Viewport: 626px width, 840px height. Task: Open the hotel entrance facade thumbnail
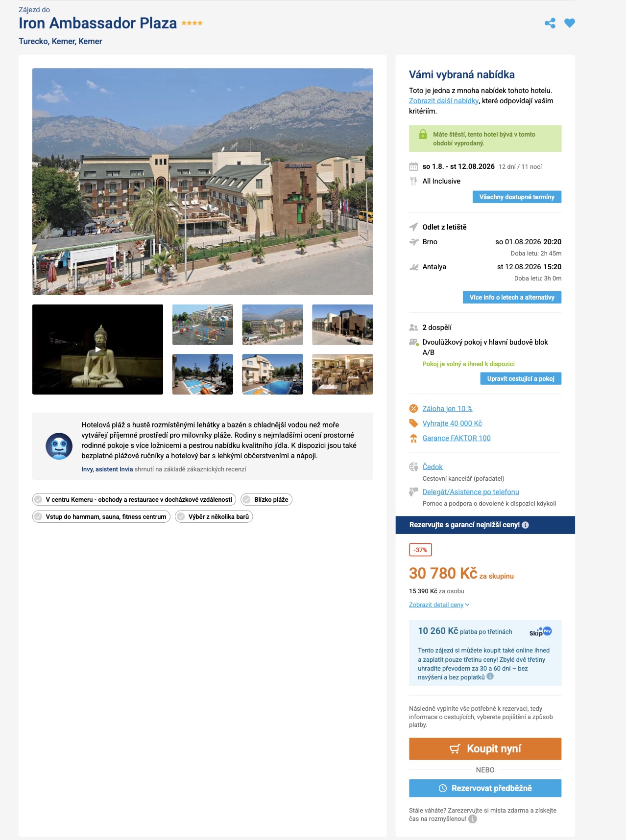click(x=342, y=325)
